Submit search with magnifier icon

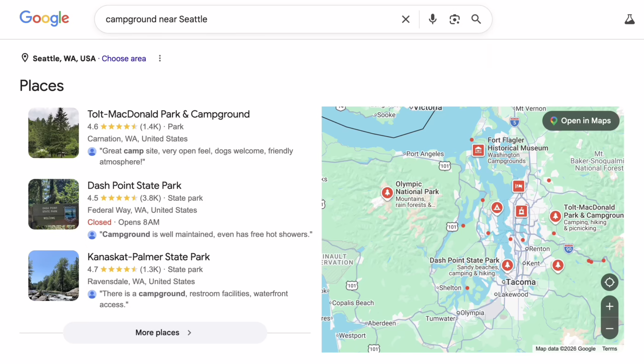click(x=476, y=19)
